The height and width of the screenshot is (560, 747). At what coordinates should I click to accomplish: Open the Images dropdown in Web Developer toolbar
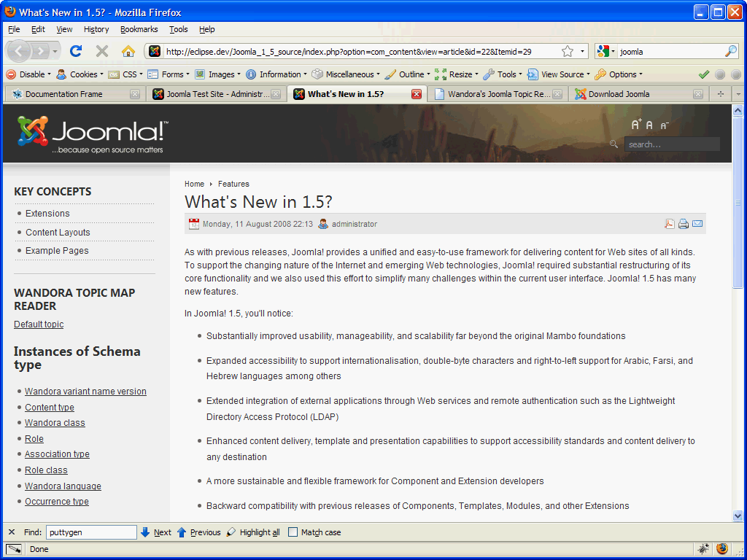(x=217, y=74)
